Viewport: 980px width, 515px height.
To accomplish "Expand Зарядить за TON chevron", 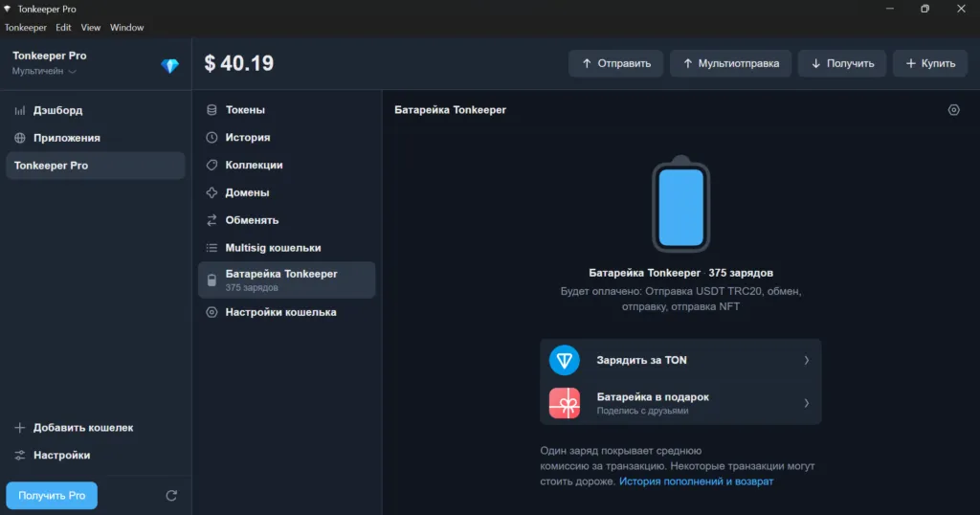I will click(806, 360).
